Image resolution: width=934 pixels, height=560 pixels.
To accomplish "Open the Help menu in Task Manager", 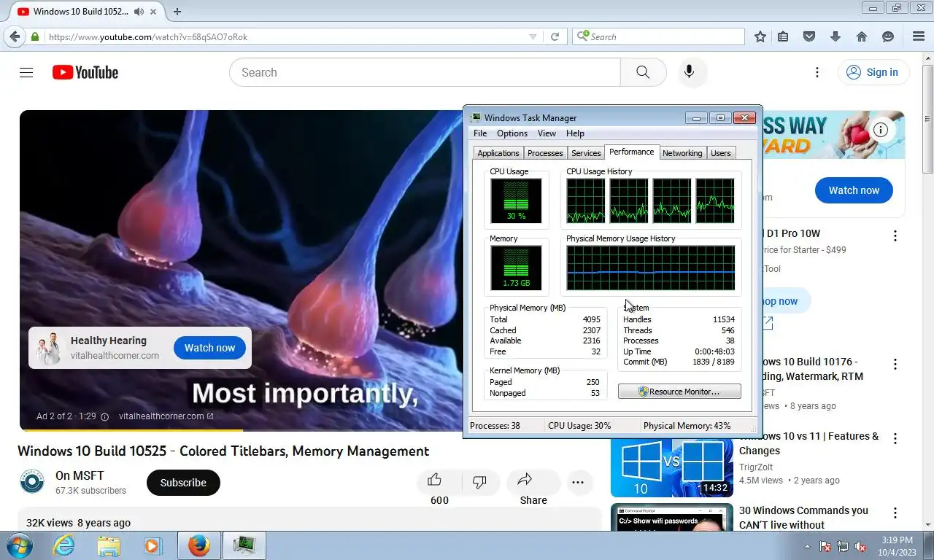I will click(575, 133).
